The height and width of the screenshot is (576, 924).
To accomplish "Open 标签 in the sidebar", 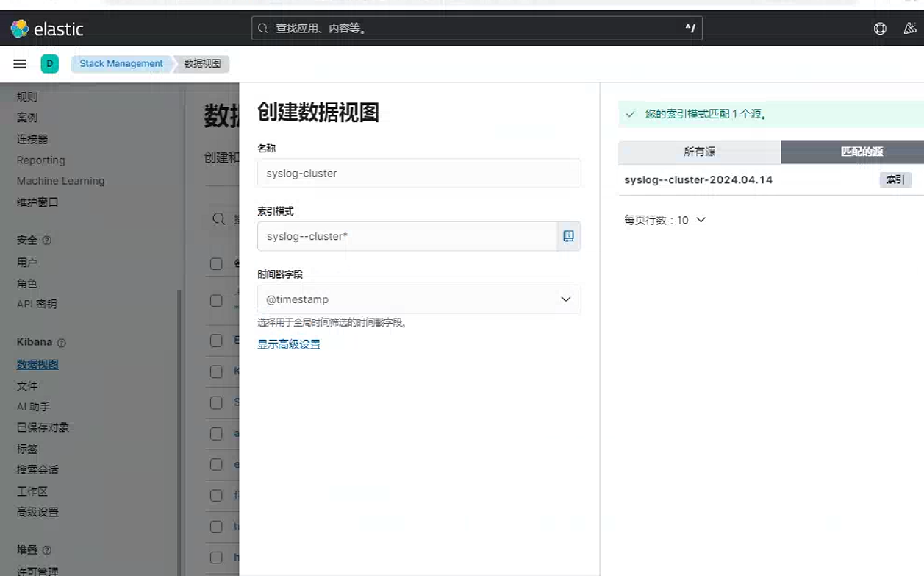I will [27, 449].
